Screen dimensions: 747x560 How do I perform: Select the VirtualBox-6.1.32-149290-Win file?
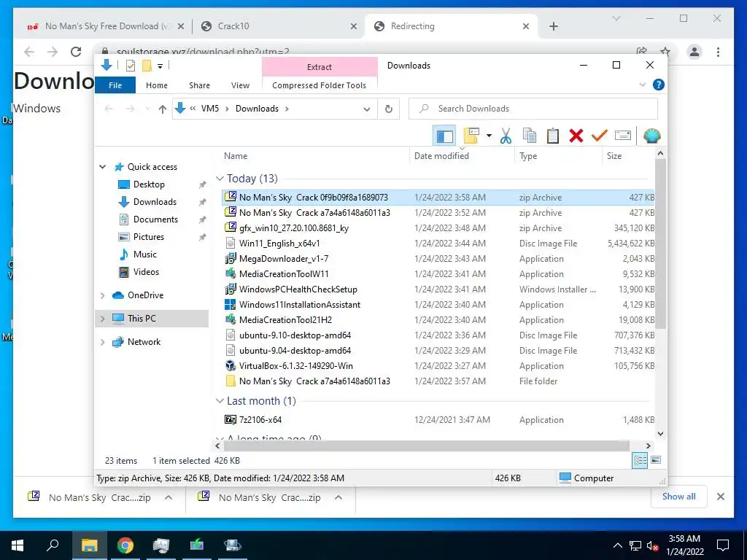(438, 366)
